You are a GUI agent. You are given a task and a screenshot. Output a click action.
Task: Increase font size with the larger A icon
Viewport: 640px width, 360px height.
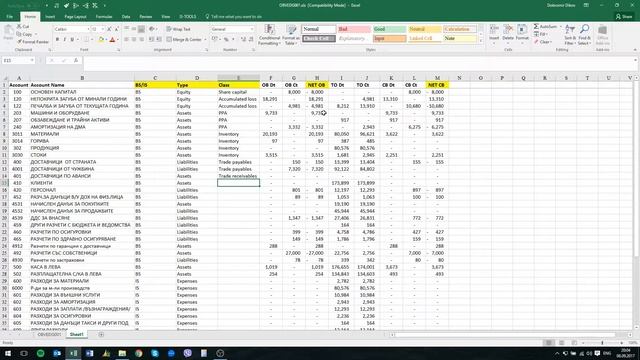(x=109, y=29)
